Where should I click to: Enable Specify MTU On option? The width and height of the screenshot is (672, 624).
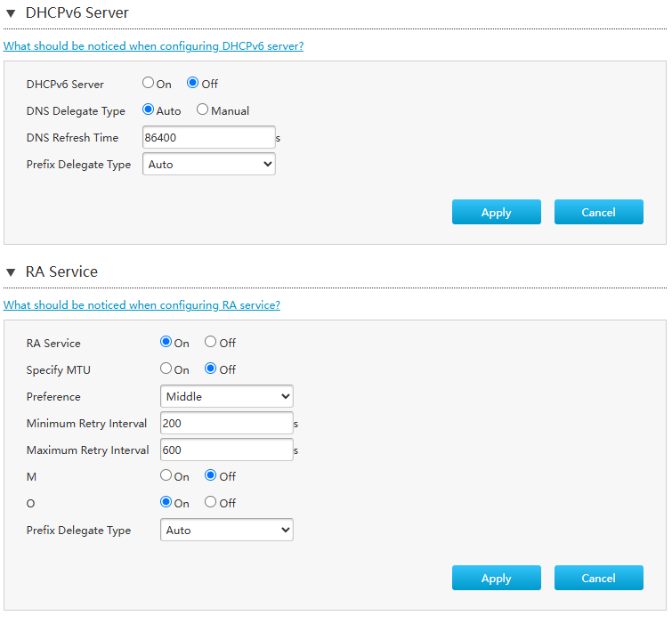pyautogui.click(x=166, y=369)
